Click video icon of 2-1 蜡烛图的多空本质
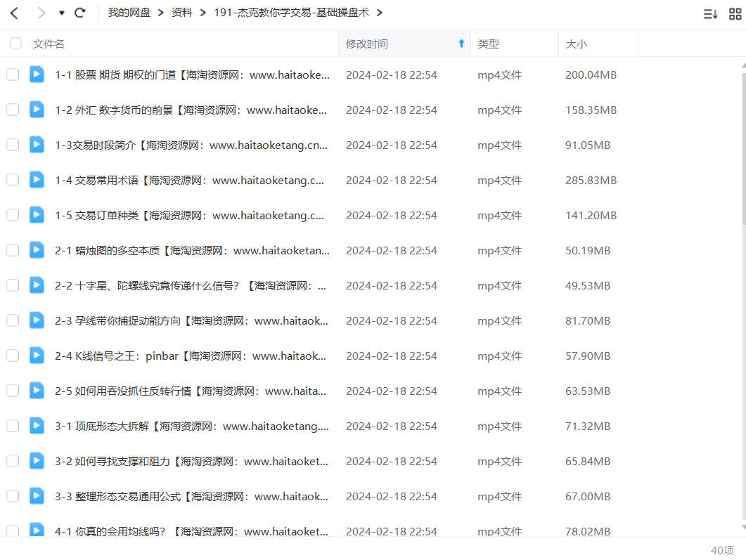 (x=37, y=250)
